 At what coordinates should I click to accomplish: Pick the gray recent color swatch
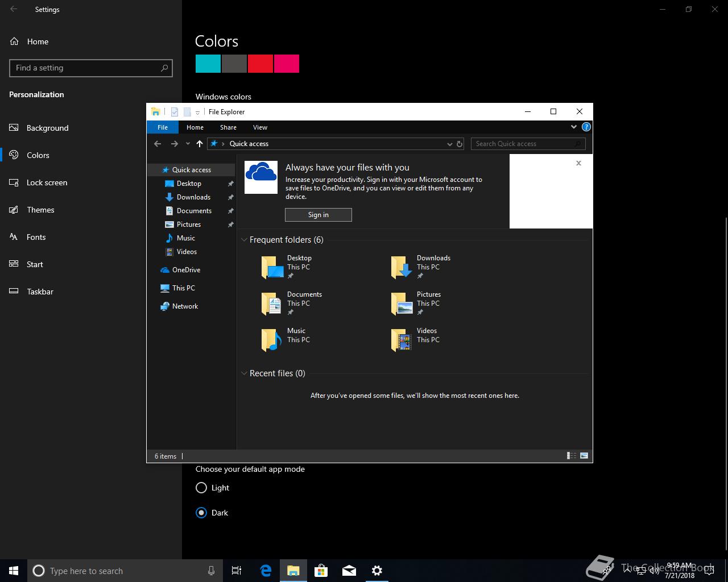(x=234, y=64)
